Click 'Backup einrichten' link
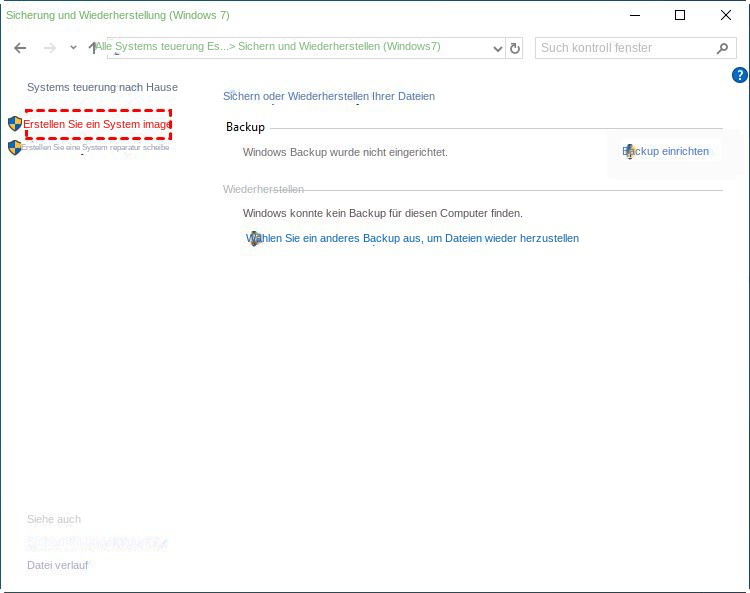Screen dimensions: 750x593 tap(665, 152)
